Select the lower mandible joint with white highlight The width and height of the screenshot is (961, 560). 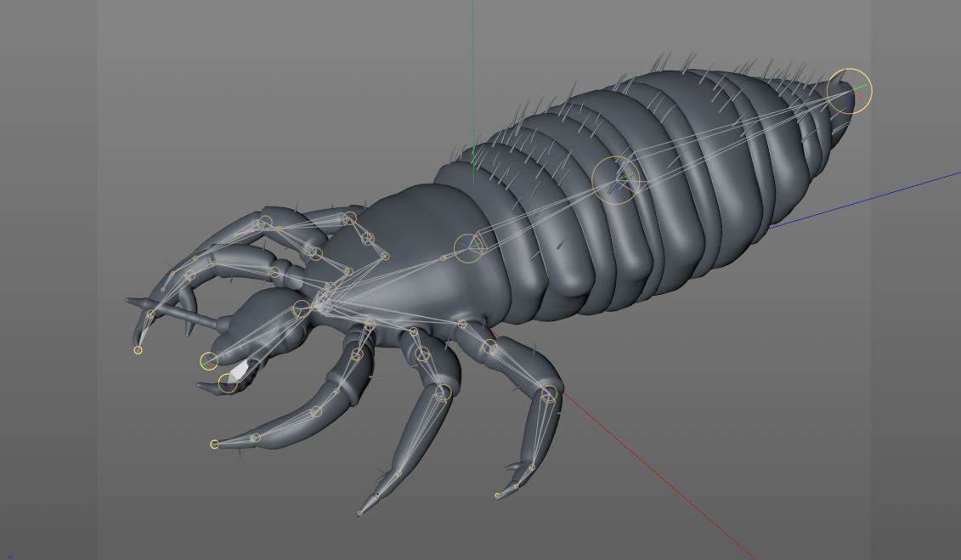coord(228,383)
